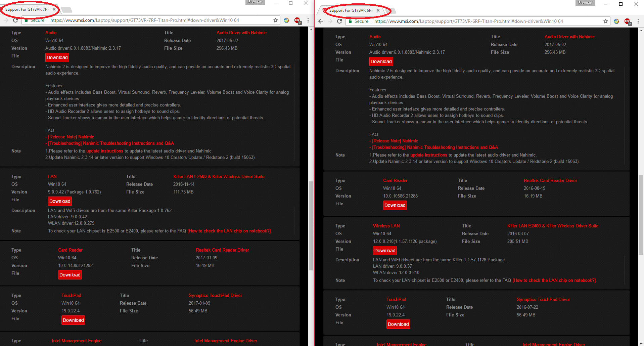Open the update instructions link in left window
Image resolution: width=644 pixels, height=346 pixels.
pyautogui.click(x=105, y=151)
